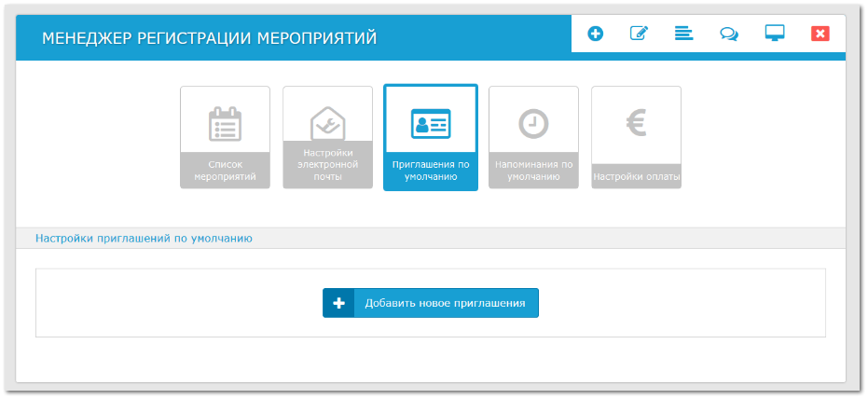Click the euro sign payment icon
This screenshot has height=399, width=868.
click(x=636, y=123)
